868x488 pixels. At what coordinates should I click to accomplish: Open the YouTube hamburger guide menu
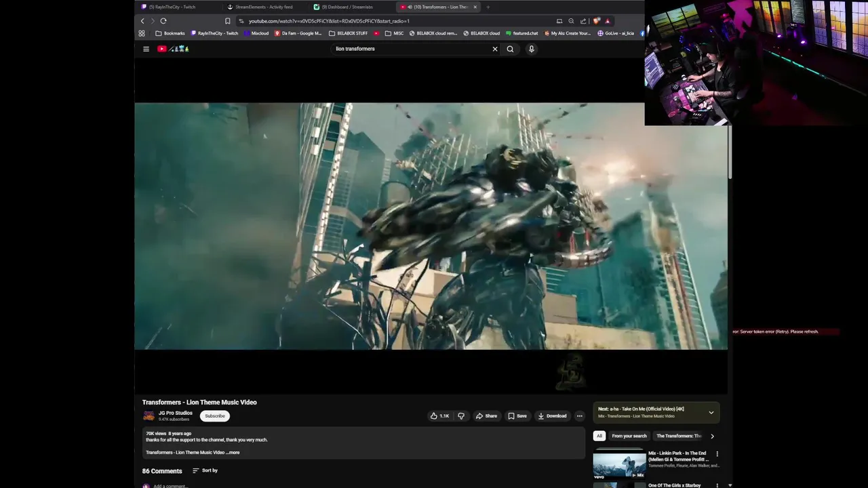(146, 49)
